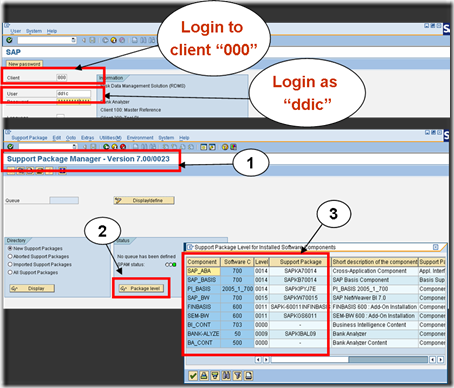Select the All Support Packages radio button
This screenshot has width=454, height=388.
point(10,272)
